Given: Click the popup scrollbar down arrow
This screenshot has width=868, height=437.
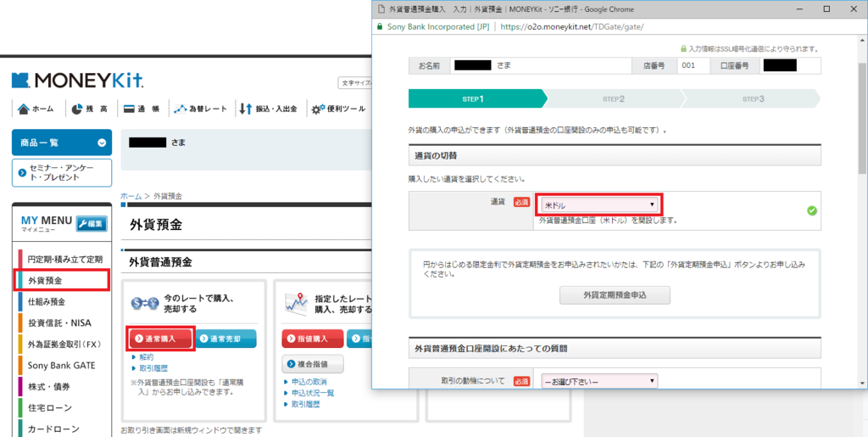Looking at the screenshot, I should coord(862,383).
